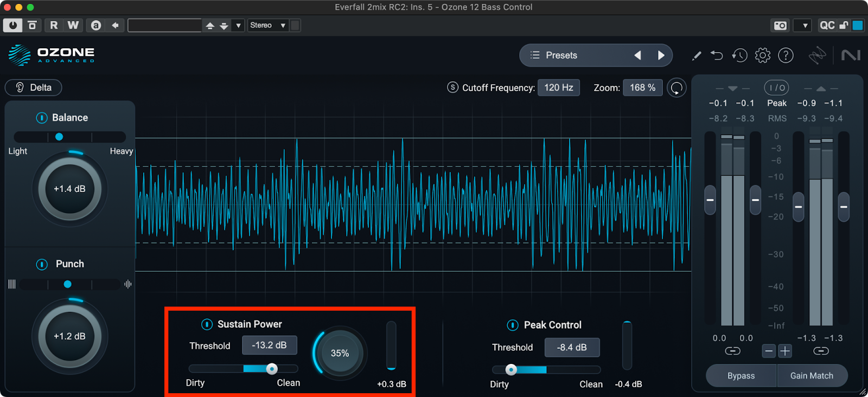Expand the preset name dropdown arrow
This screenshot has width=868, height=397.
click(238, 25)
